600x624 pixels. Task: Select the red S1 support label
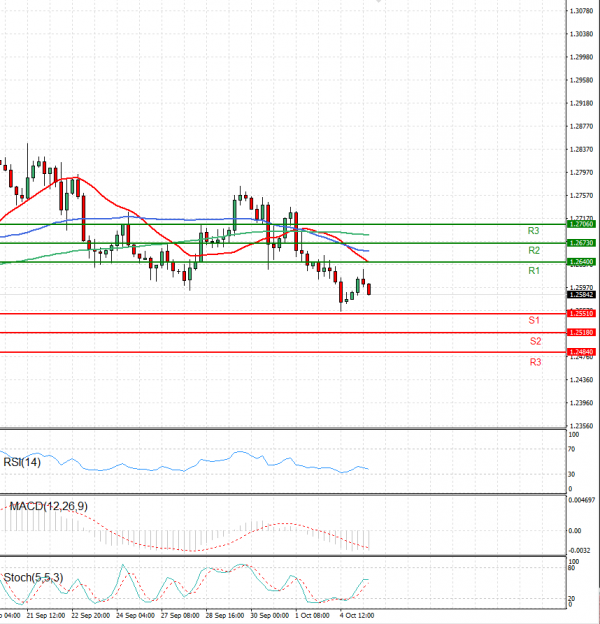point(534,320)
